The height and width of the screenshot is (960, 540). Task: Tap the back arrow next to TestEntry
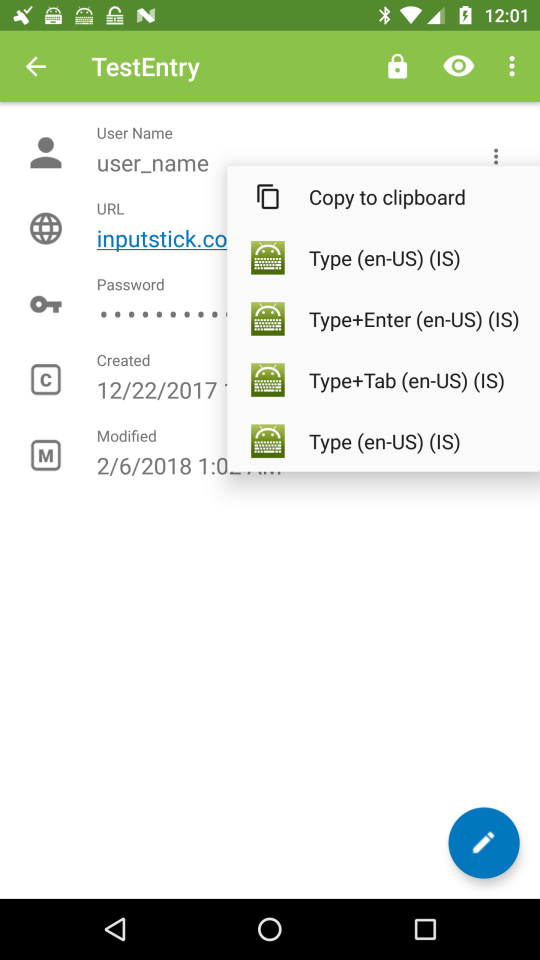click(x=36, y=66)
